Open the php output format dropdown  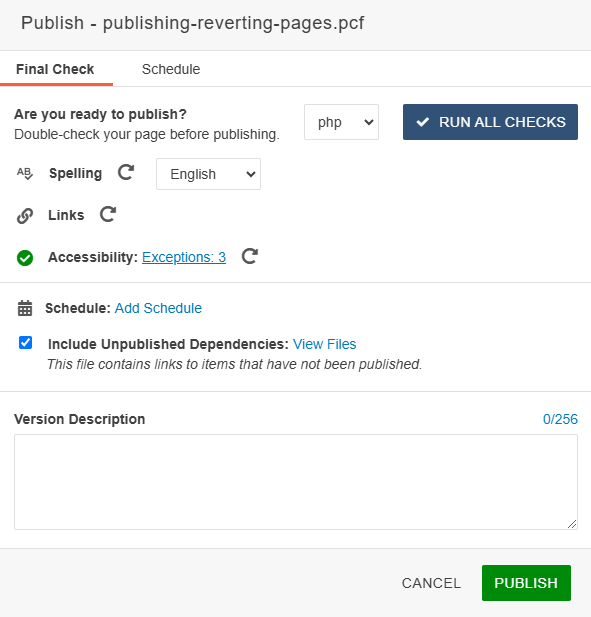pyautogui.click(x=341, y=122)
